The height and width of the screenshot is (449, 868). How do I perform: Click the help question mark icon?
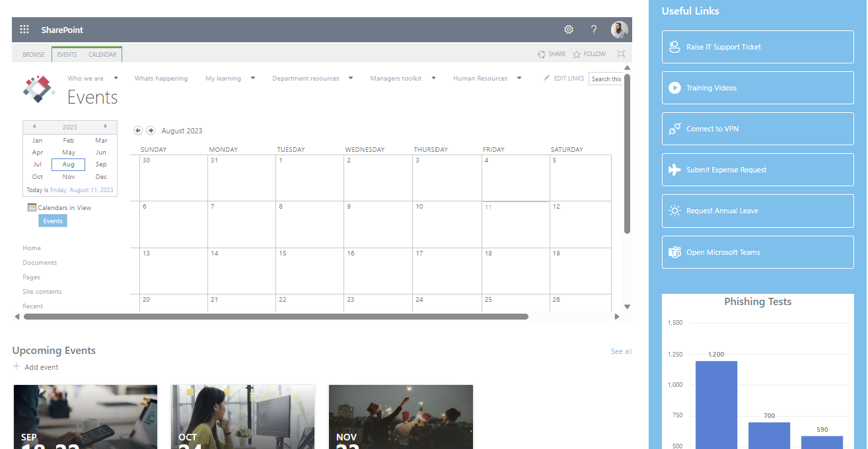pos(594,30)
